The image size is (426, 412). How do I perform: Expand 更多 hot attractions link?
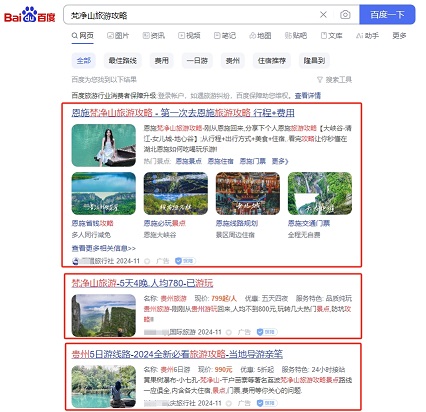click(x=280, y=161)
